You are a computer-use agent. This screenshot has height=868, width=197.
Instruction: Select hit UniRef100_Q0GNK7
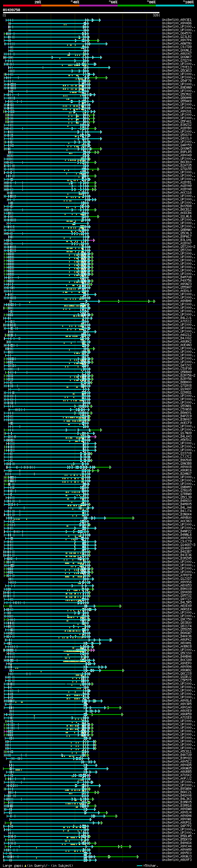click(x=176, y=57)
